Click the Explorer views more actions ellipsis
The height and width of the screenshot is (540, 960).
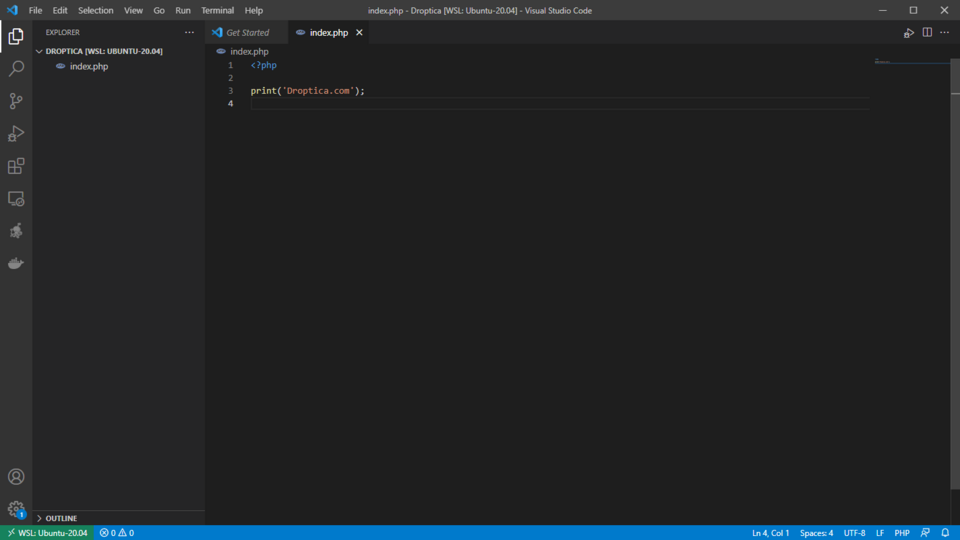[189, 32]
